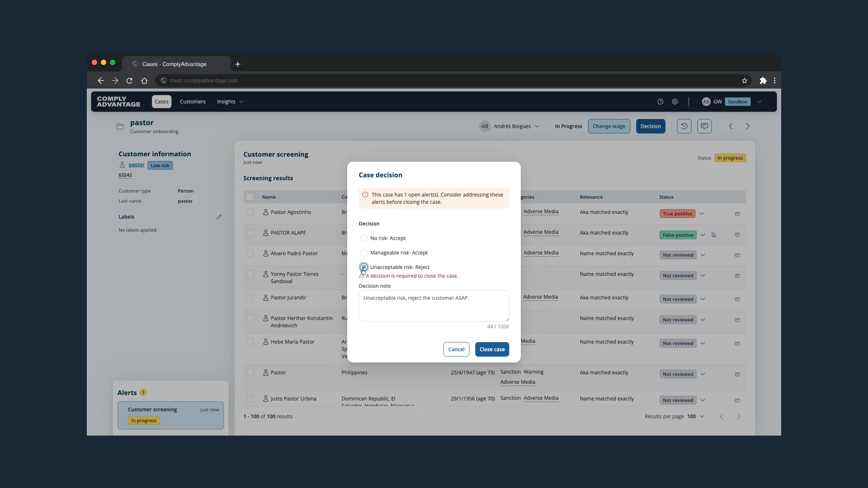This screenshot has width=868, height=488.
Task: Expand Insights menu dropdown
Action: click(230, 102)
